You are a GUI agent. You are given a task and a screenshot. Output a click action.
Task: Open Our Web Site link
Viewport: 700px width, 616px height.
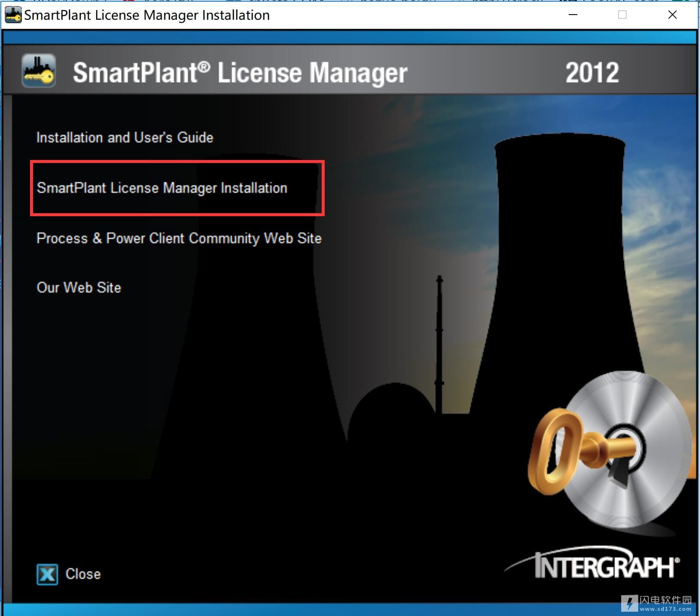tap(79, 287)
